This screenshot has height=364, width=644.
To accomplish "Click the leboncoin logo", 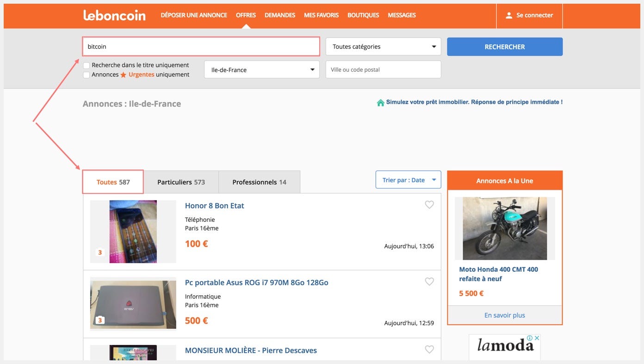I will pos(114,15).
